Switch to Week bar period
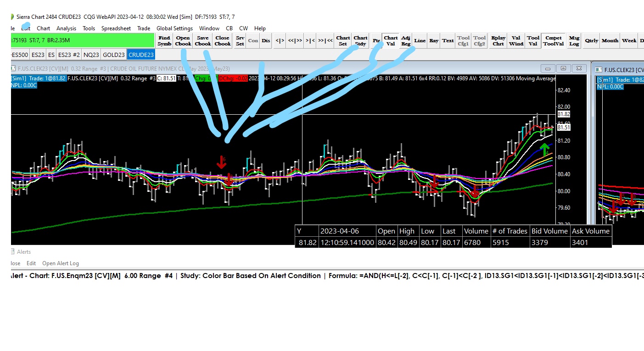 (629, 40)
